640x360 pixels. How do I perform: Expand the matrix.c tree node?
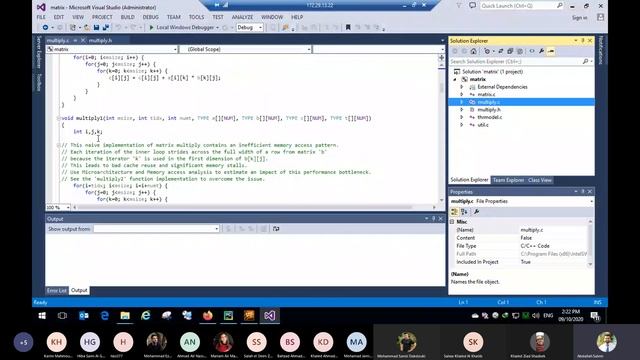(x=462, y=95)
